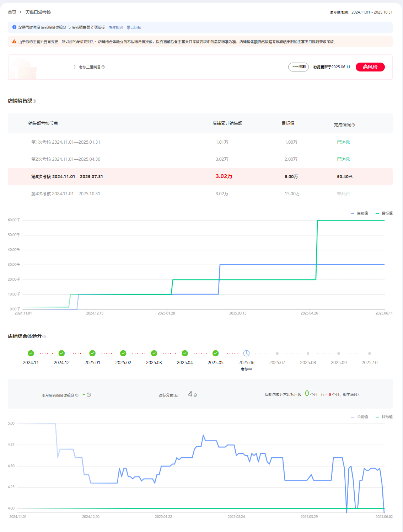
Task: Click help icon next to 完成情况 column
Action: click(x=353, y=125)
